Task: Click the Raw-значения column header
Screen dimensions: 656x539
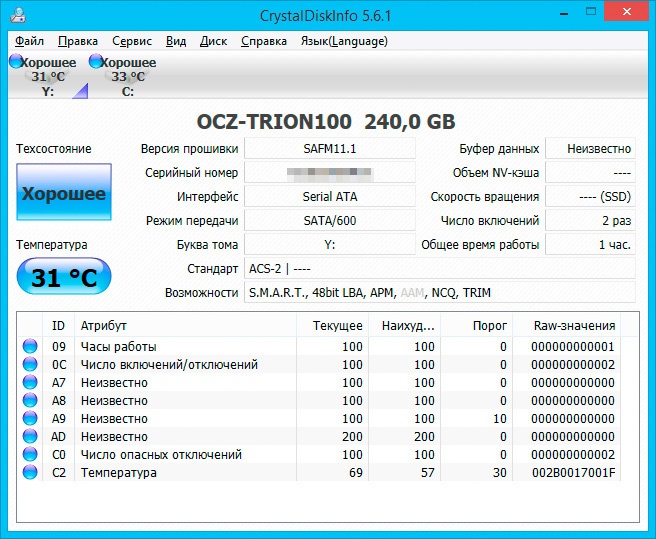Action: click(566, 325)
